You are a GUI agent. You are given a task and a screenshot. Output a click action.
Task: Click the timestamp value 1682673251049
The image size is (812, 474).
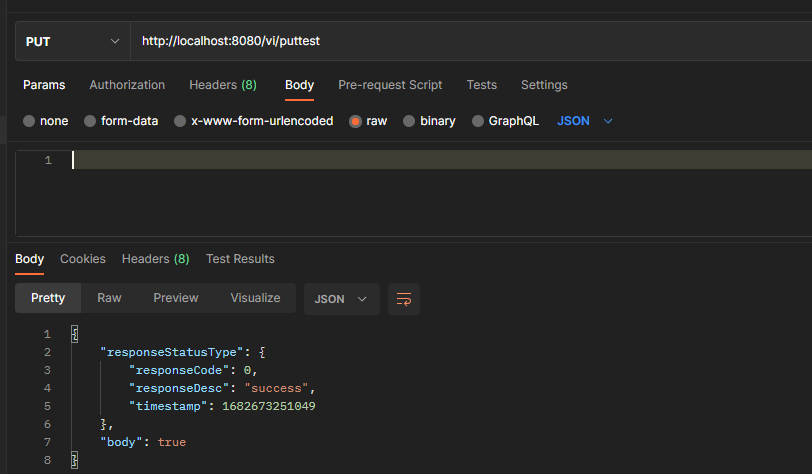[269, 406]
